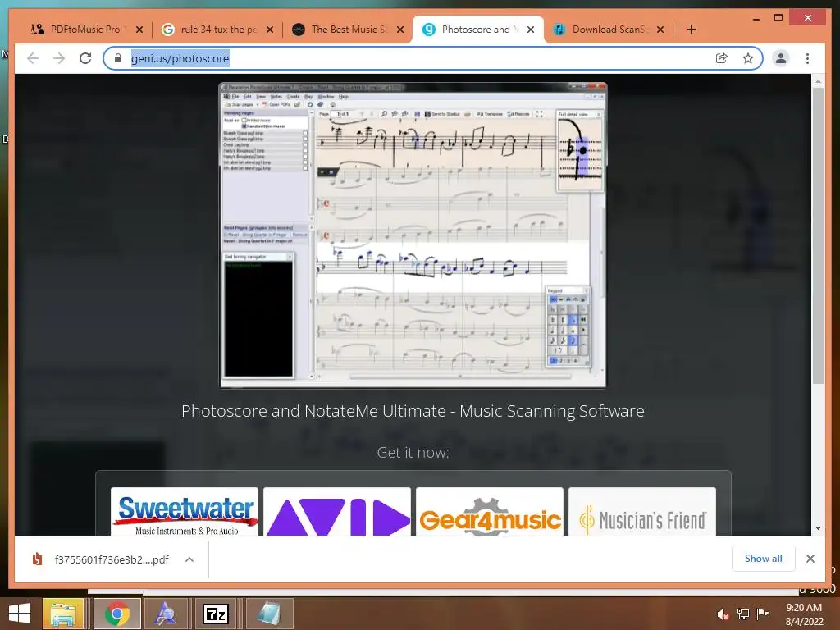
Task: Click the Photoscore and NotateMe Ultimate title
Action: coord(413,411)
